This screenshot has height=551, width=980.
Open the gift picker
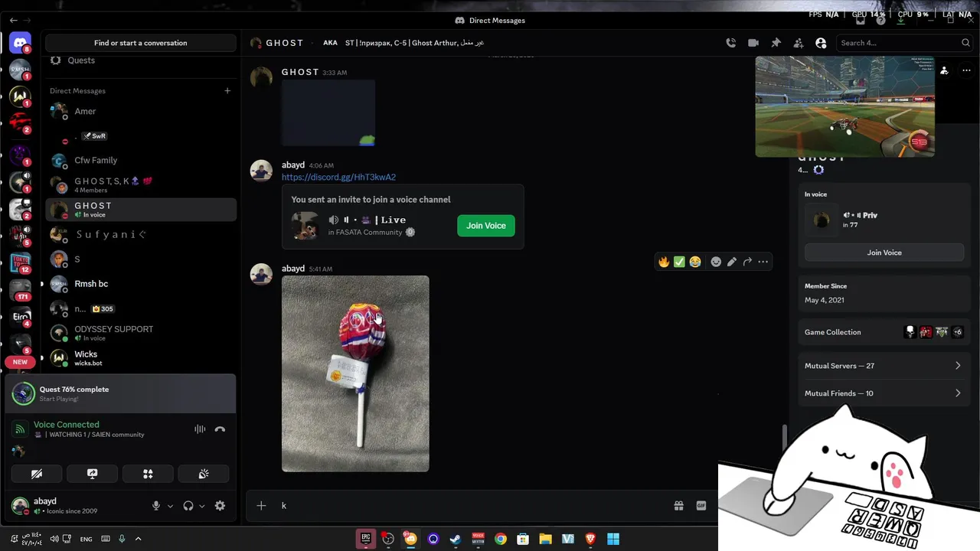click(x=678, y=505)
